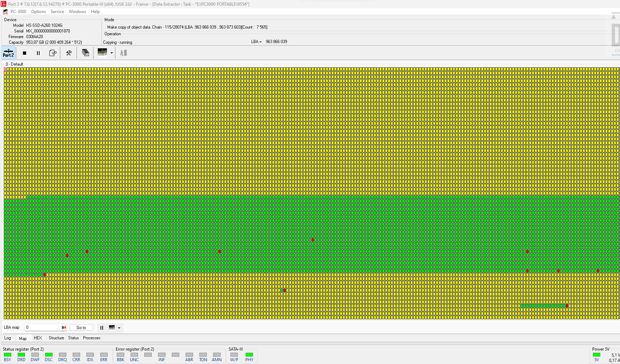Click the bottom map legend icon
This screenshot has height=364, width=620.
pyautogui.click(x=112, y=328)
